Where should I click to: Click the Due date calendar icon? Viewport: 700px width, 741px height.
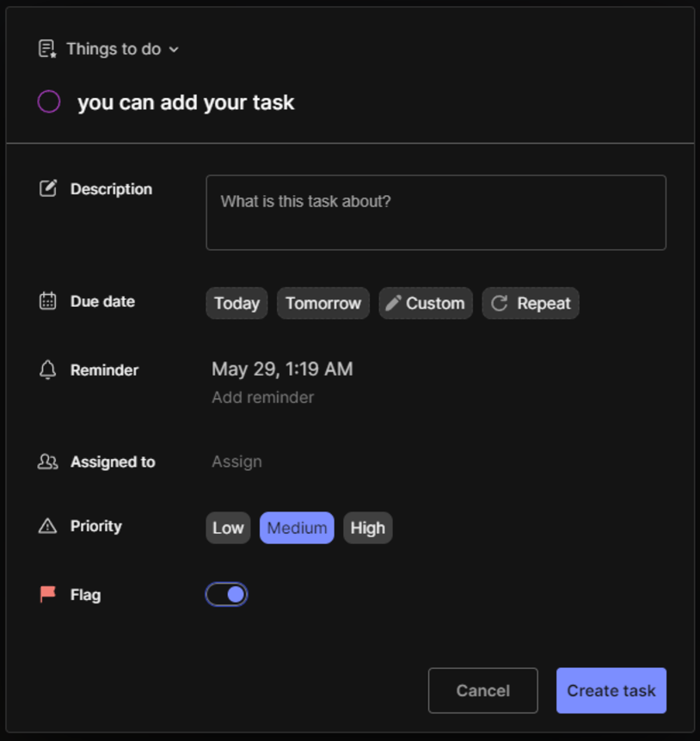click(x=48, y=301)
